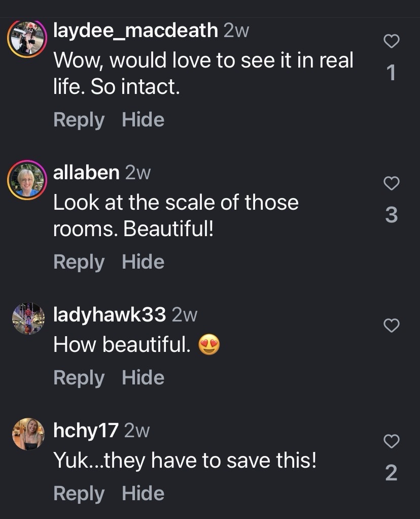
Task: Reply to ladyhawk33's comment
Action: [x=79, y=378]
